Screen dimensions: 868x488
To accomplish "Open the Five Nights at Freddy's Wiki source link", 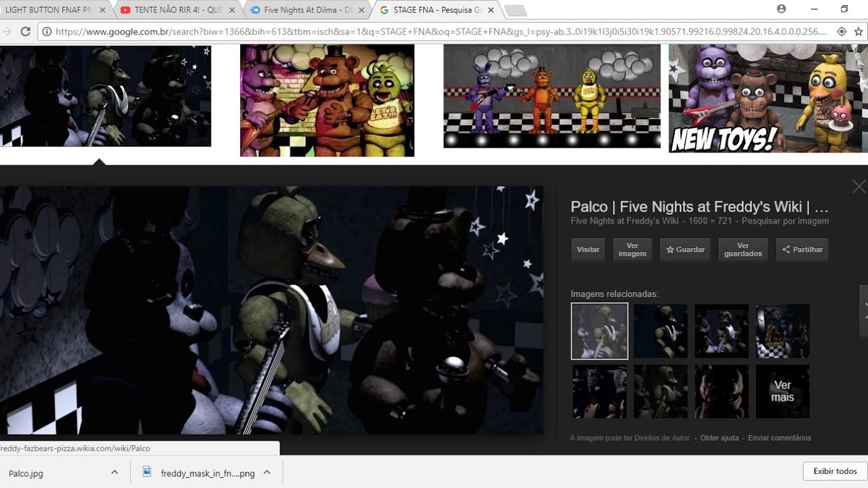I will coord(625,221).
